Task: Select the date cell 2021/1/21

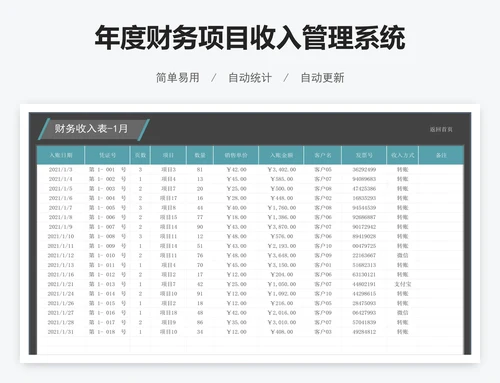Action: [61, 284]
